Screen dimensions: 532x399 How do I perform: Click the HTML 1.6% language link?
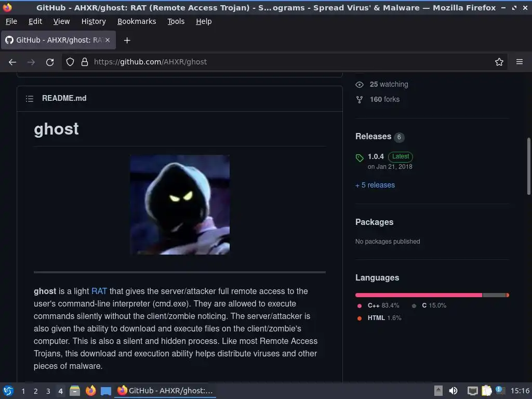coord(384,318)
